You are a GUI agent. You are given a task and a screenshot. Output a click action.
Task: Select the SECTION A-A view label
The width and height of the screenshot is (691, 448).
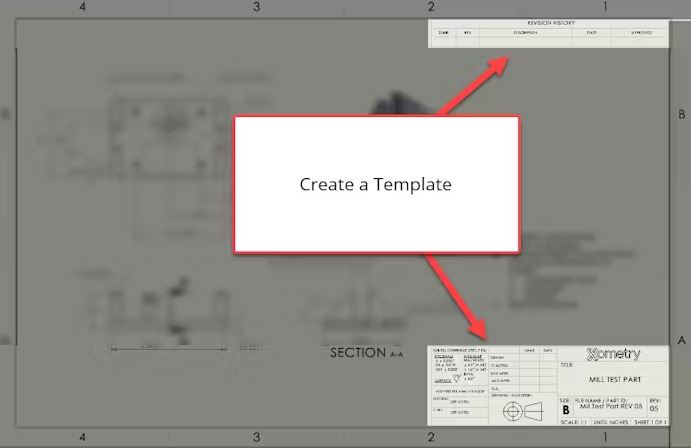366,353
